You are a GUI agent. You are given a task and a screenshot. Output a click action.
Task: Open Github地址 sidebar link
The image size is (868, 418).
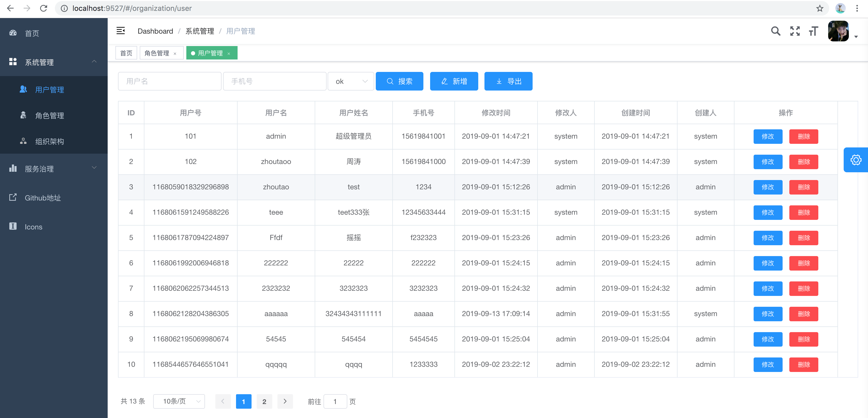(x=54, y=198)
